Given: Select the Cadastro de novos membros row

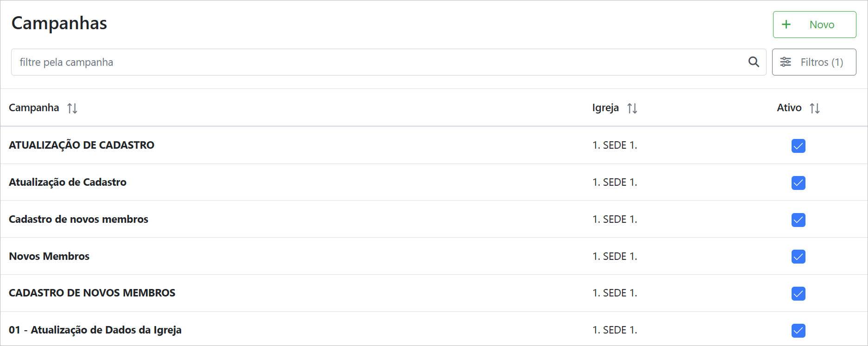Looking at the screenshot, I should coord(78,219).
